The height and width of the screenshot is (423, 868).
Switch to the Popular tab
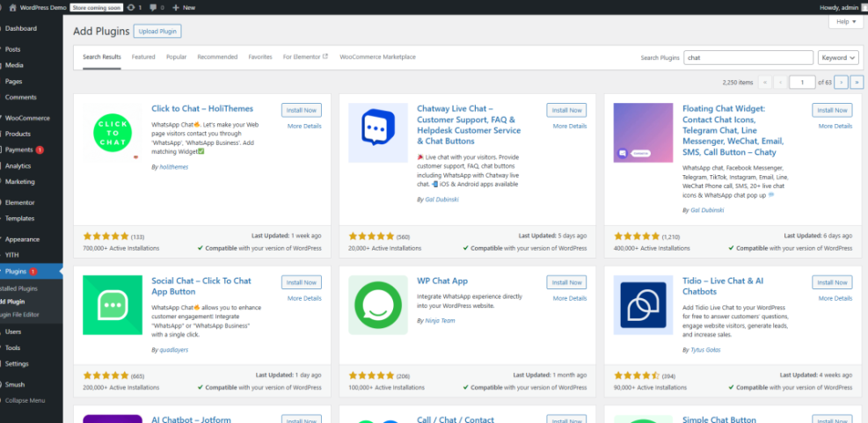(176, 57)
